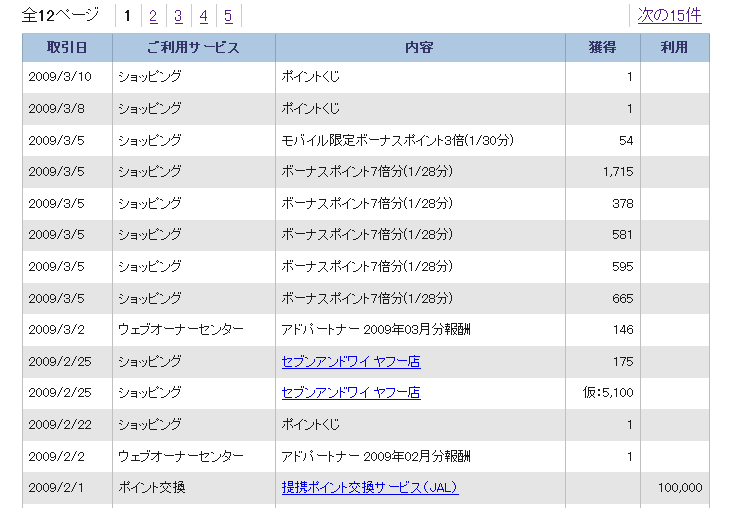Go to page 3 of the history
Viewport: 730px width, 508px height.
[x=178, y=16]
